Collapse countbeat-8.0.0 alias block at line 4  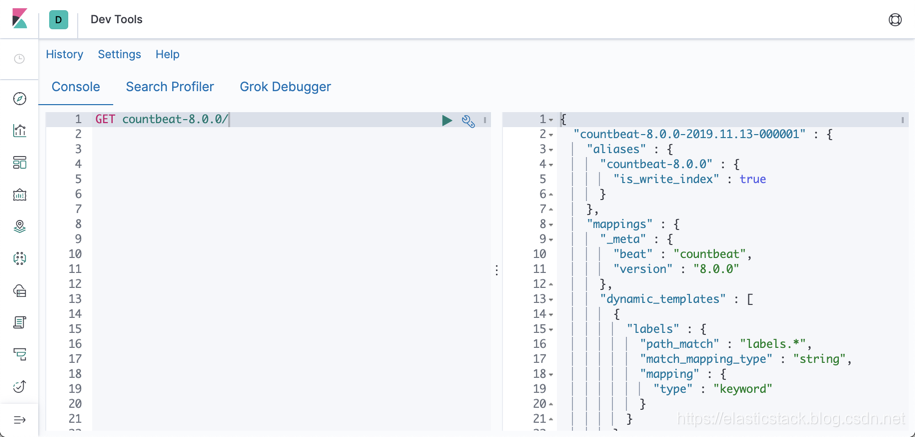[551, 165]
